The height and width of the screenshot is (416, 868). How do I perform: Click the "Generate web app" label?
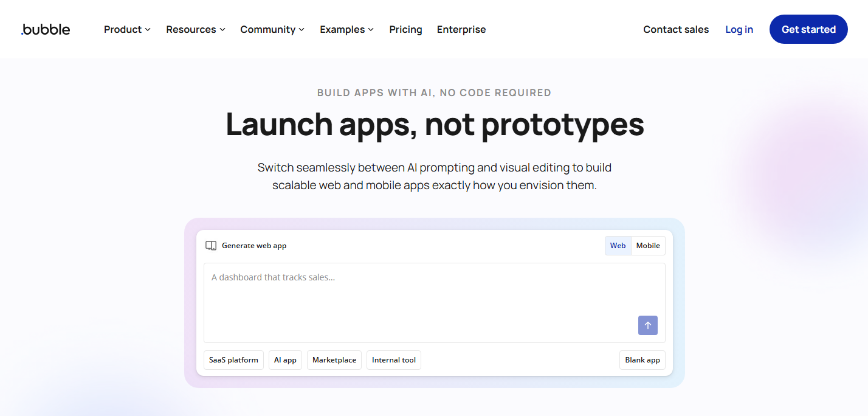coord(254,246)
